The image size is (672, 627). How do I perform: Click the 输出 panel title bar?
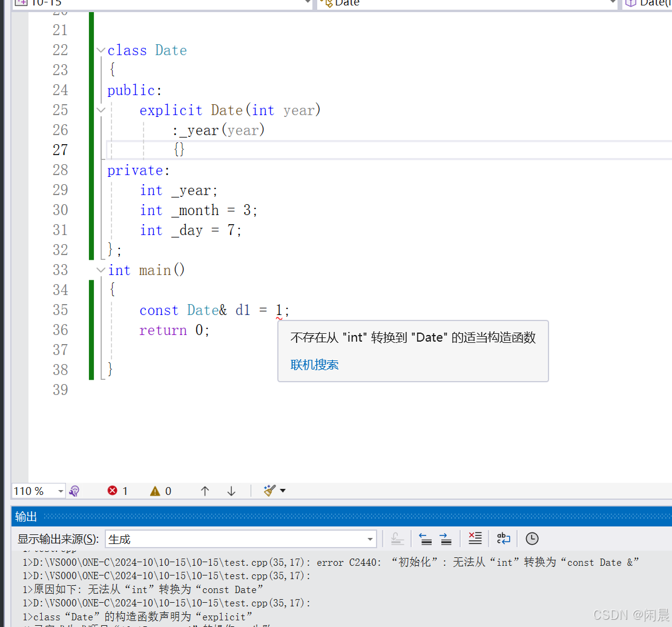pyautogui.click(x=26, y=516)
